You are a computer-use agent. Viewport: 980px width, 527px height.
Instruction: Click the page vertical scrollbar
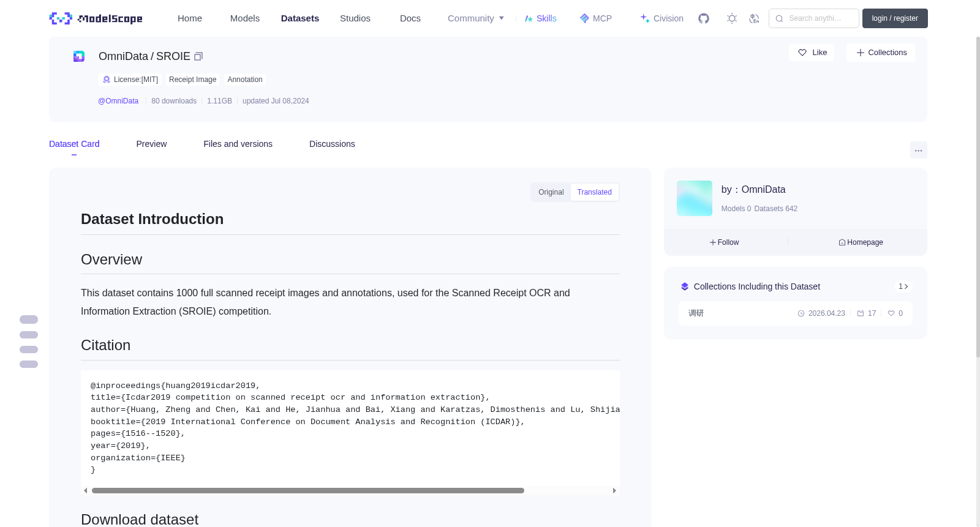[x=978, y=196]
